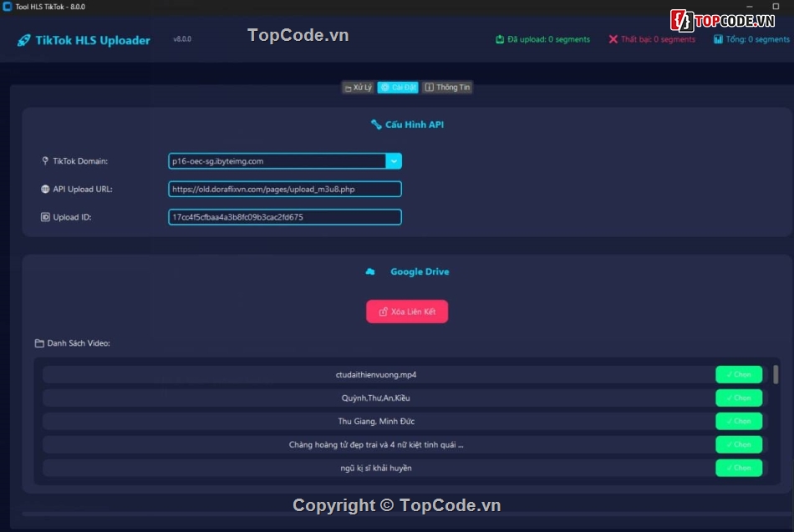This screenshot has height=532, width=794.
Task: Expand the domain list with the chevron arrow
Action: pyautogui.click(x=393, y=160)
